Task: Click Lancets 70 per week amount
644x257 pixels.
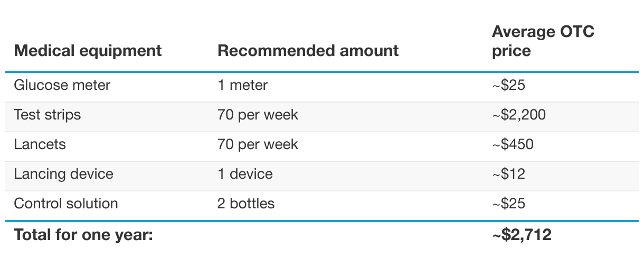Action: pos(258,144)
